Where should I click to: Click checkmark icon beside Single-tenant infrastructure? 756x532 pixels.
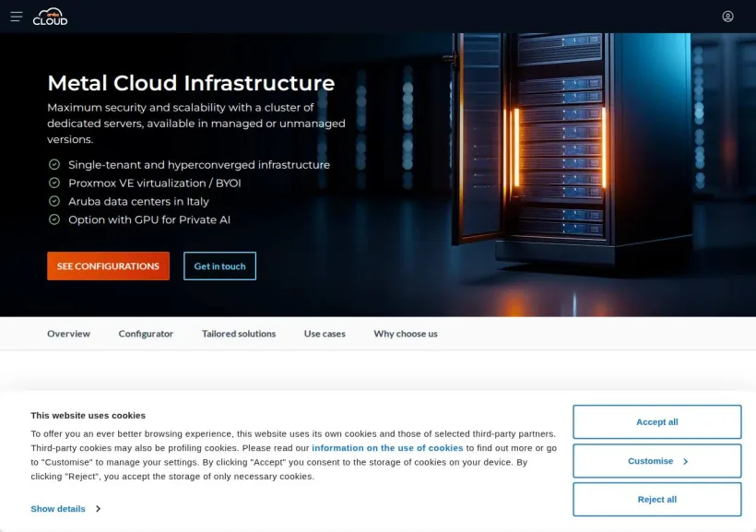click(x=54, y=164)
